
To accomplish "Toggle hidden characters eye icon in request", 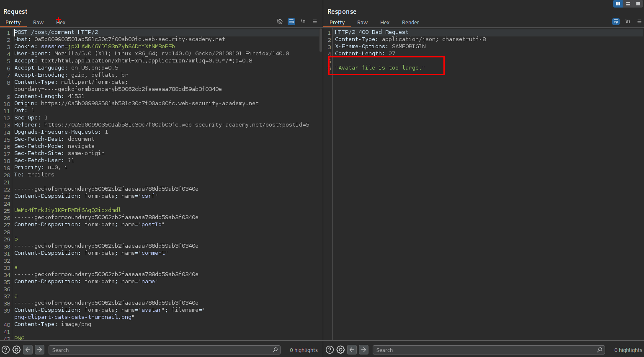I will click(280, 21).
